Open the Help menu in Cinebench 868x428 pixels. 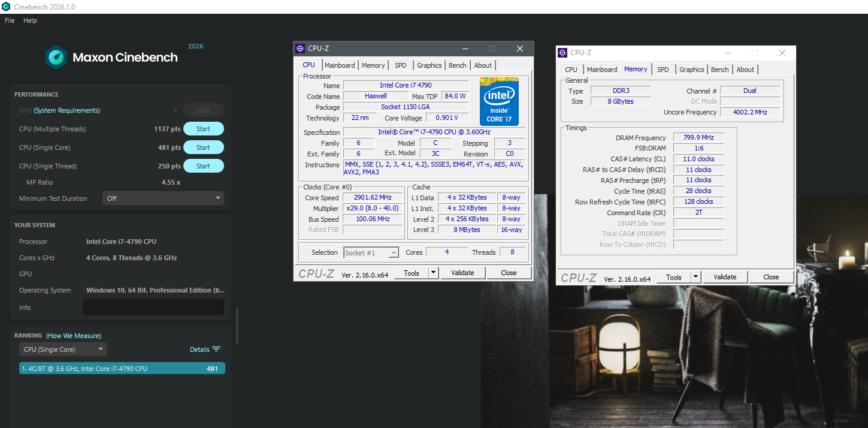[30, 20]
